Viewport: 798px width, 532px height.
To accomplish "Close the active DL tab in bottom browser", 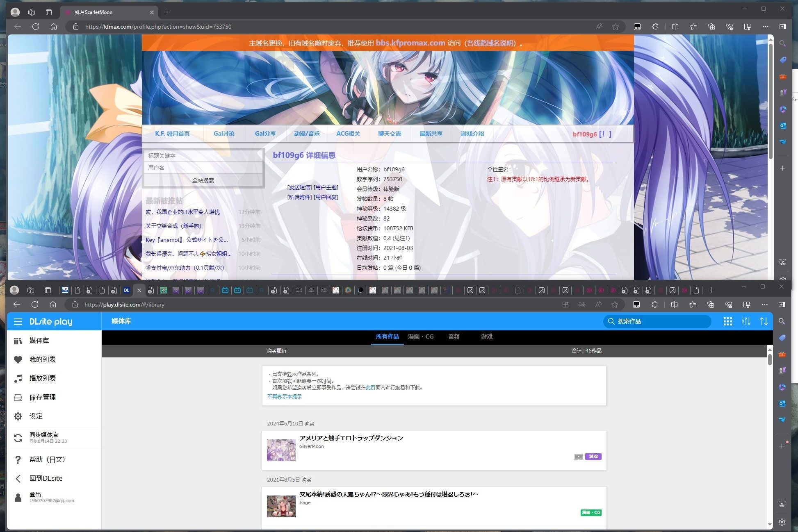I will [x=139, y=290].
